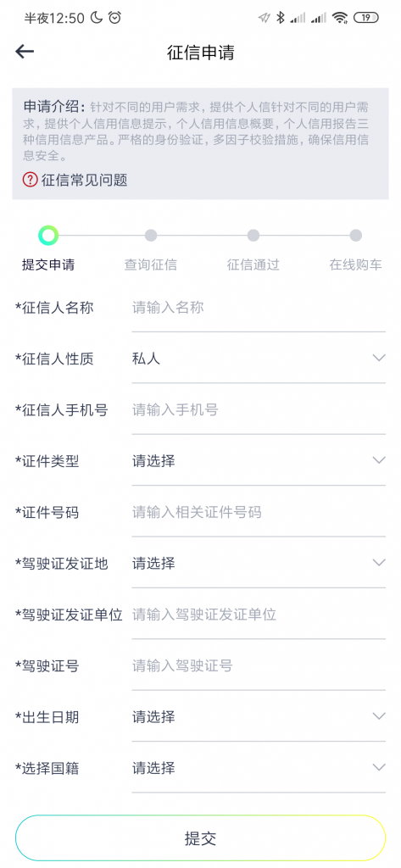Viewport: 401px width, 868px height.
Task: Tap the back arrow icon
Action: [25, 52]
